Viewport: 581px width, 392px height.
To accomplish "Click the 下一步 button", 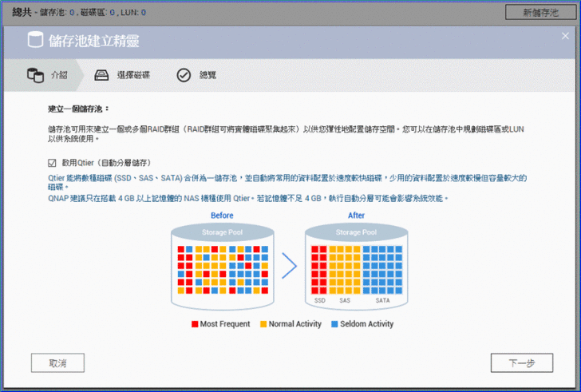I will pos(522,363).
